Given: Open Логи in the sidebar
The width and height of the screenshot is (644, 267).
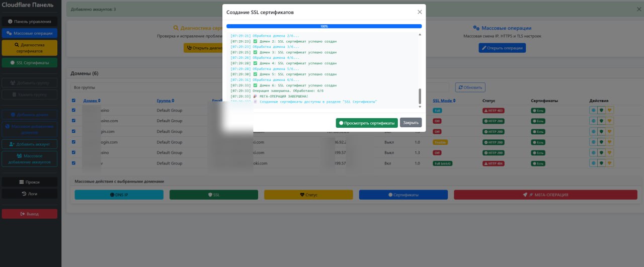Looking at the screenshot, I should (x=29, y=194).
